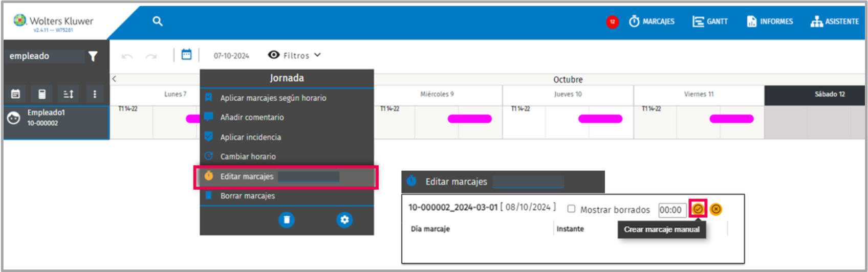The image size is (868, 272).
Task: Click the orange cancel icon beside time field
Action: [x=716, y=209]
